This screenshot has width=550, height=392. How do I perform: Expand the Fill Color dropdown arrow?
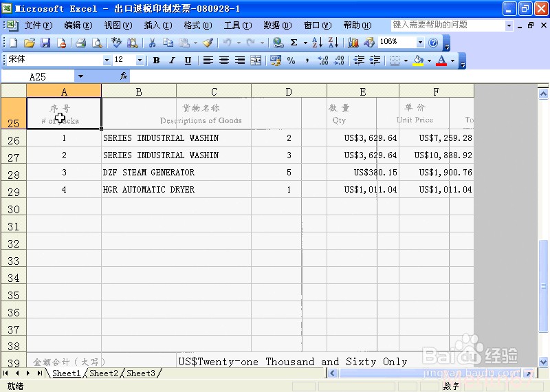click(x=429, y=61)
